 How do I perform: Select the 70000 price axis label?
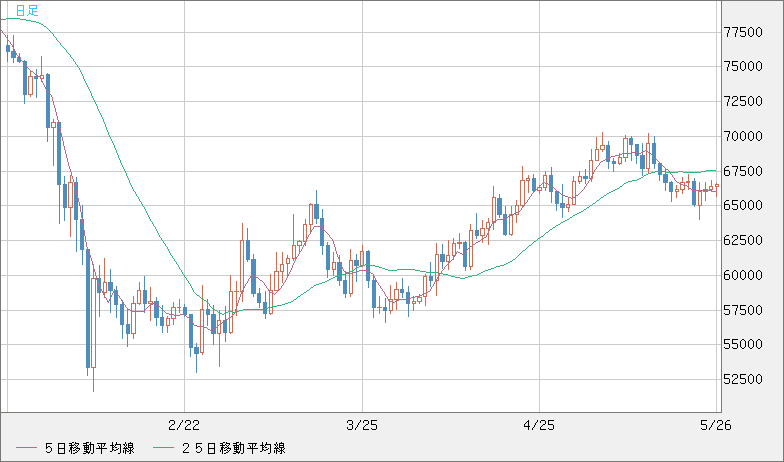tap(744, 136)
